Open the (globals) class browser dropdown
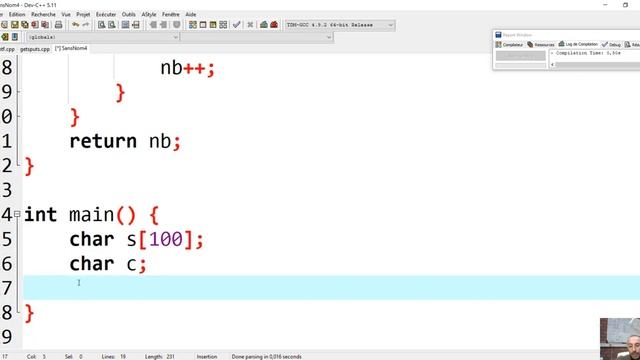640x360 pixels. coord(103,37)
